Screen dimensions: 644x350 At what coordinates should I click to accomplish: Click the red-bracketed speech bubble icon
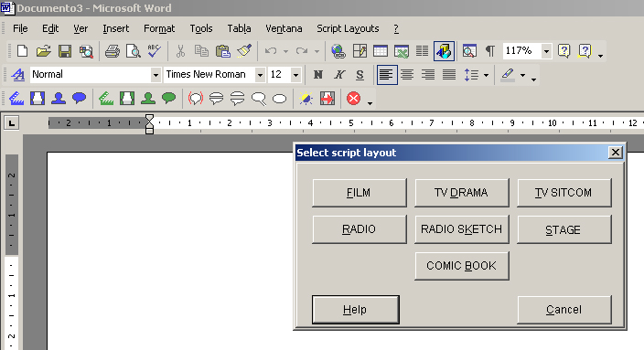click(x=196, y=99)
